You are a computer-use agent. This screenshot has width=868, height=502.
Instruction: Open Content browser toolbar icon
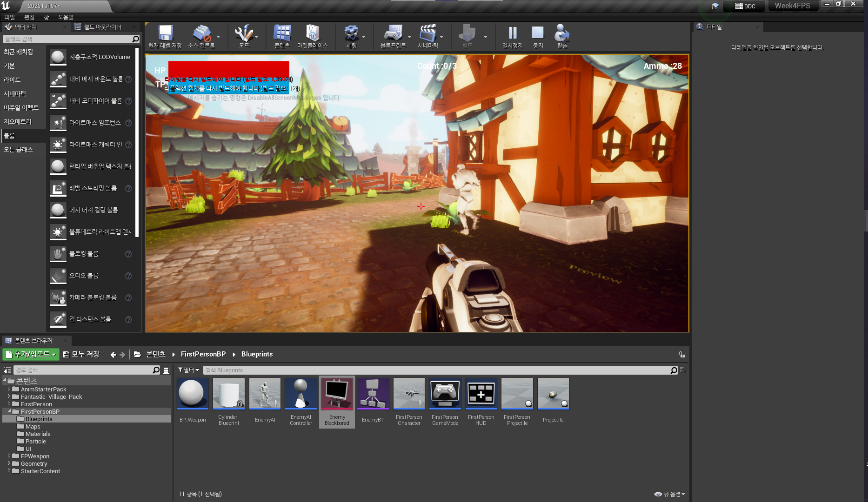point(282,36)
